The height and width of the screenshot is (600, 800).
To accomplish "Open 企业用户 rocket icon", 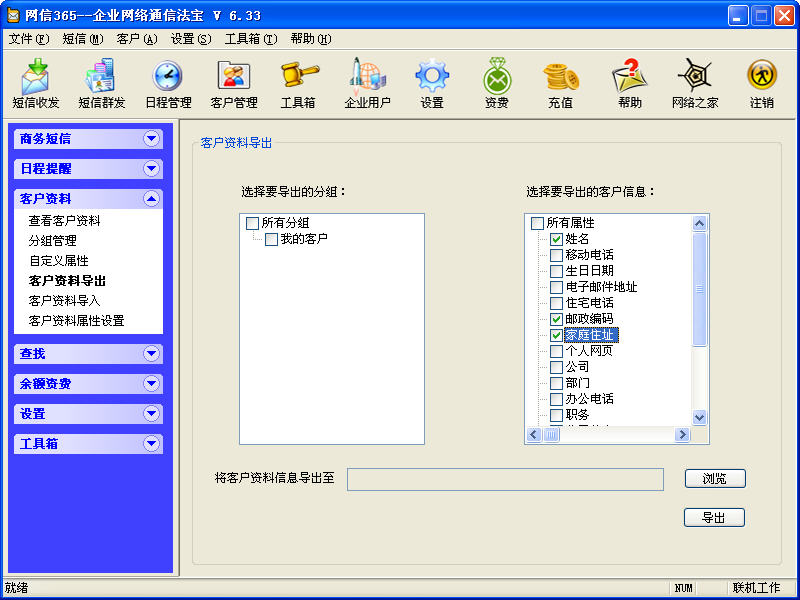I will click(x=367, y=84).
